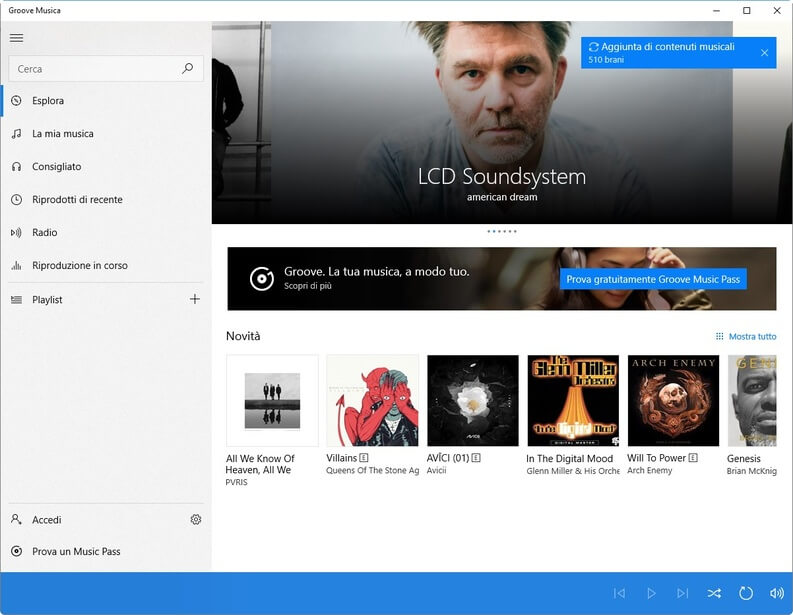The image size is (793, 615).
Task: Click the clock icon for Riprodotti di recente
Action: (x=17, y=199)
